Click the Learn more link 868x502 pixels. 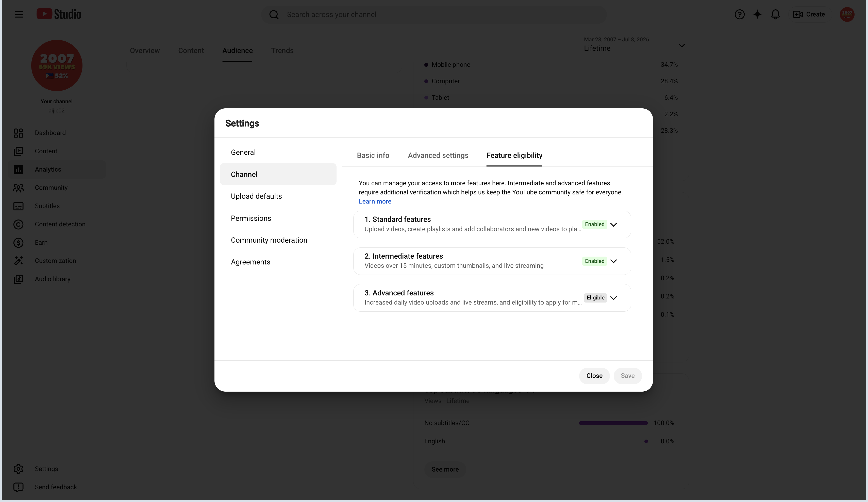tap(375, 201)
